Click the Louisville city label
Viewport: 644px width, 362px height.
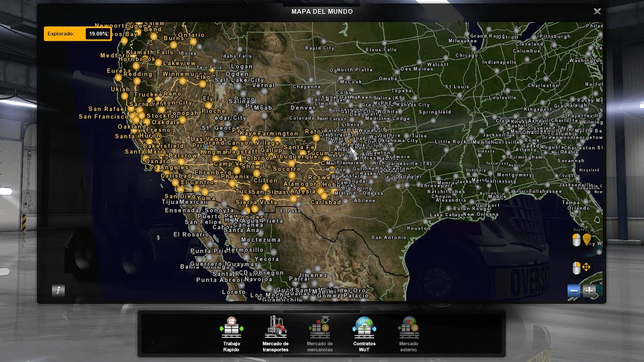coord(502,98)
